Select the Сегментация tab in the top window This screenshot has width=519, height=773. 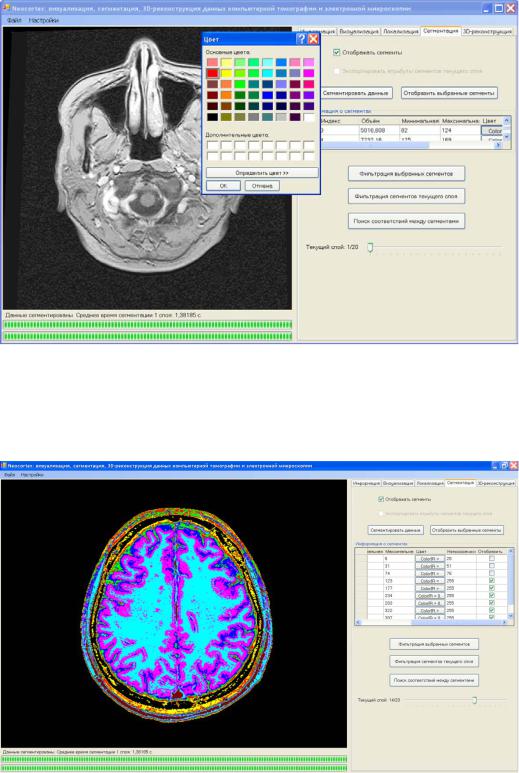click(x=441, y=31)
